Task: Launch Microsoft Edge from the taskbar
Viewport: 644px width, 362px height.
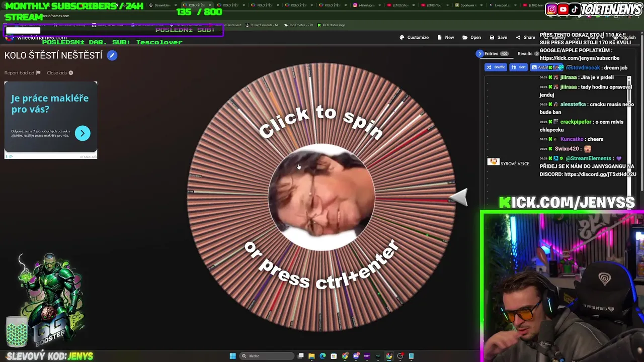Action: pos(323,356)
